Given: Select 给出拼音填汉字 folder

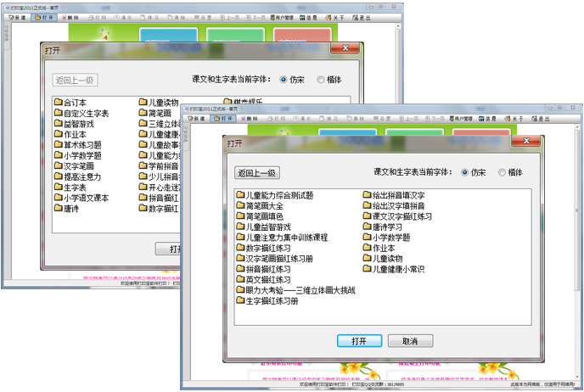Looking at the screenshot, I should [397, 195].
